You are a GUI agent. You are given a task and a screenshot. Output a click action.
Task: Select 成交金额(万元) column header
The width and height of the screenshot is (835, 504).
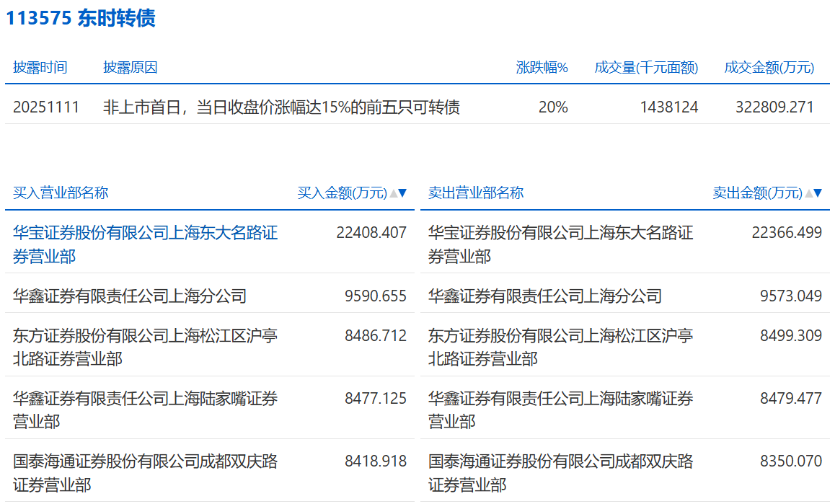tap(769, 68)
